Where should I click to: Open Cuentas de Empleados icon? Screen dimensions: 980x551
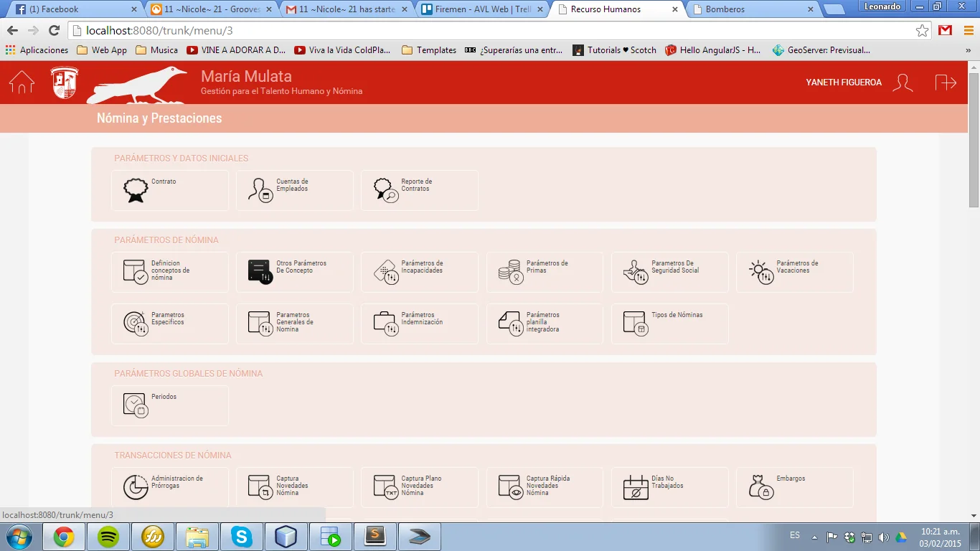click(x=260, y=190)
